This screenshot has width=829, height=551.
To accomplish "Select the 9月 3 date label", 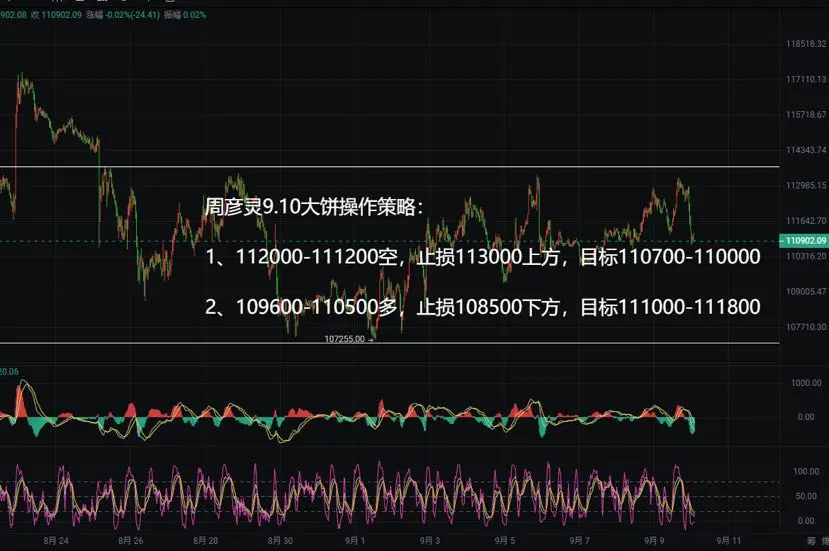I will pyautogui.click(x=430, y=540).
